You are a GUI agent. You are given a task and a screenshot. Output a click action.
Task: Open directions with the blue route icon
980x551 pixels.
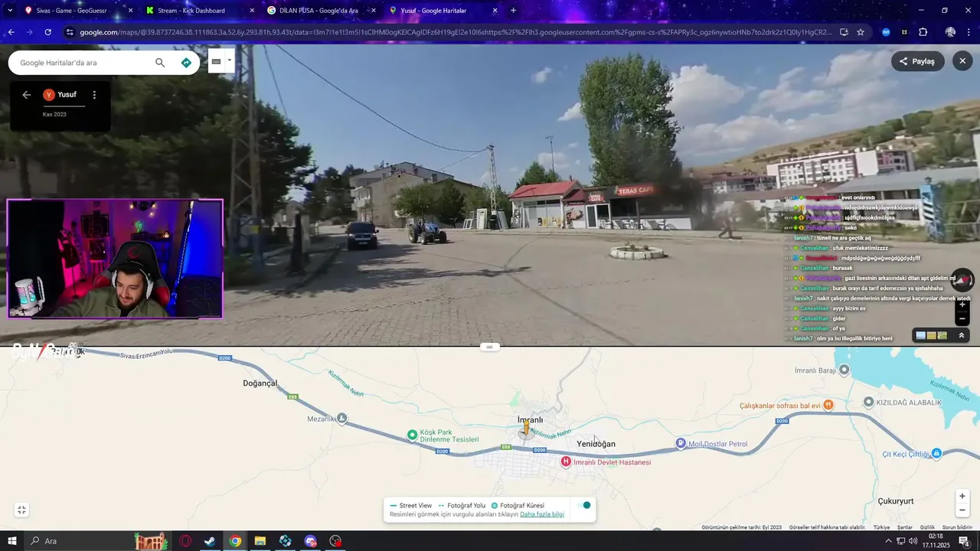(x=186, y=63)
